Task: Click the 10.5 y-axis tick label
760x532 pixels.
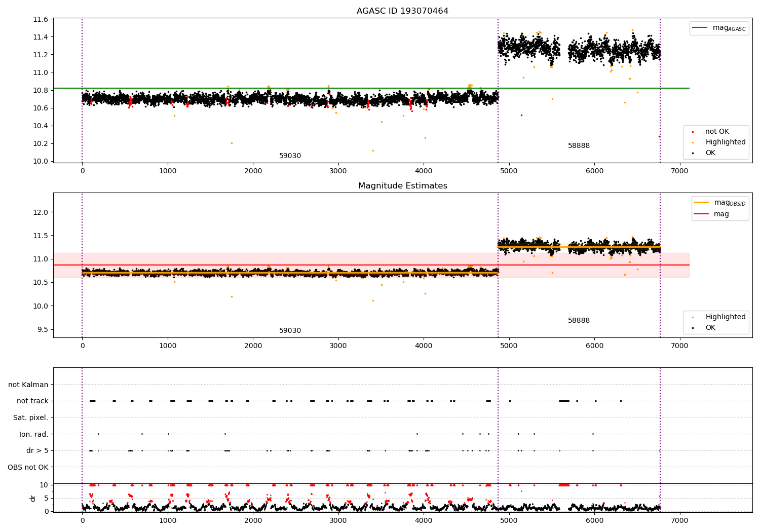Action: [40, 282]
